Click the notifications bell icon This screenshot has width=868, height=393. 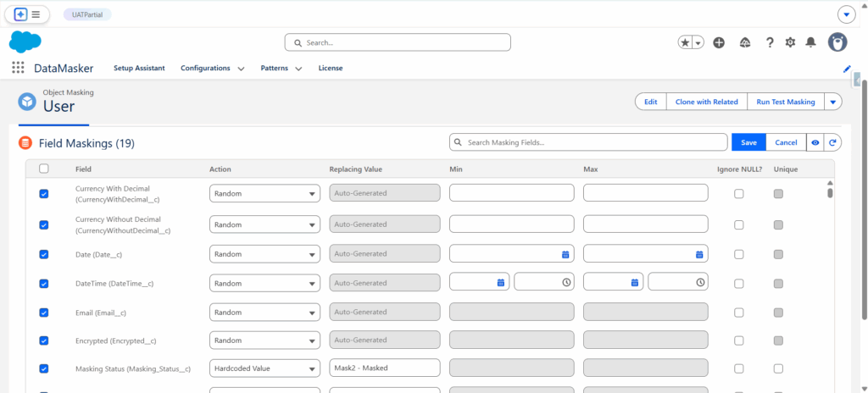coord(811,42)
